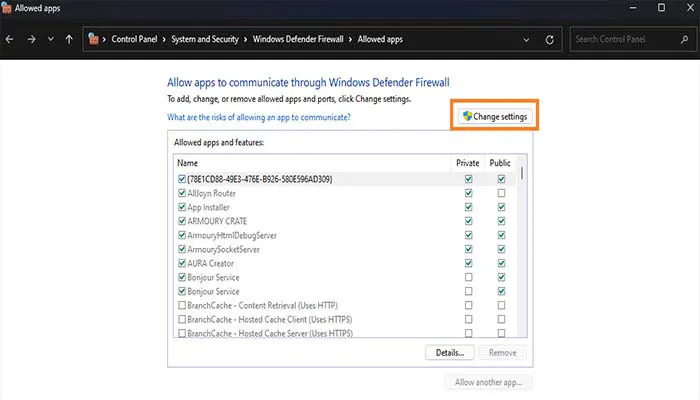Adjust the apps list scrollbar thumb
The height and width of the screenshot is (400, 700).
pyautogui.click(x=522, y=172)
